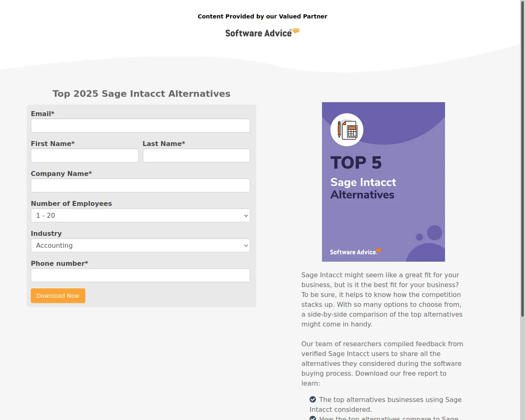Screen dimensions: 525x420
Task: Click the "Email*" field label
Action: click(x=43, y=114)
